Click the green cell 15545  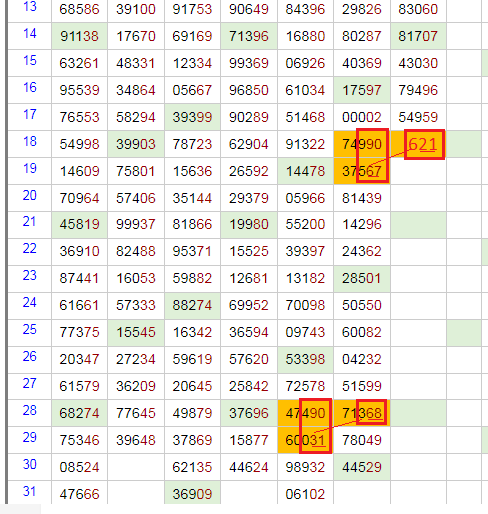pyautogui.click(x=136, y=332)
